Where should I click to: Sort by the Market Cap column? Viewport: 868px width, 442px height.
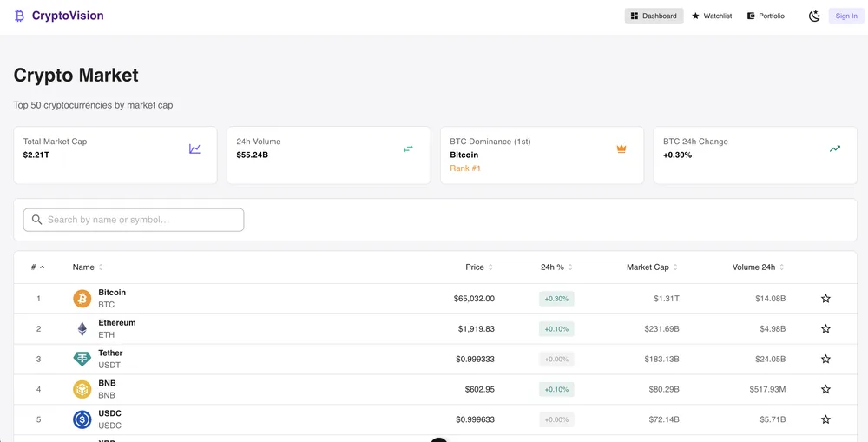[x=652, y=267]
